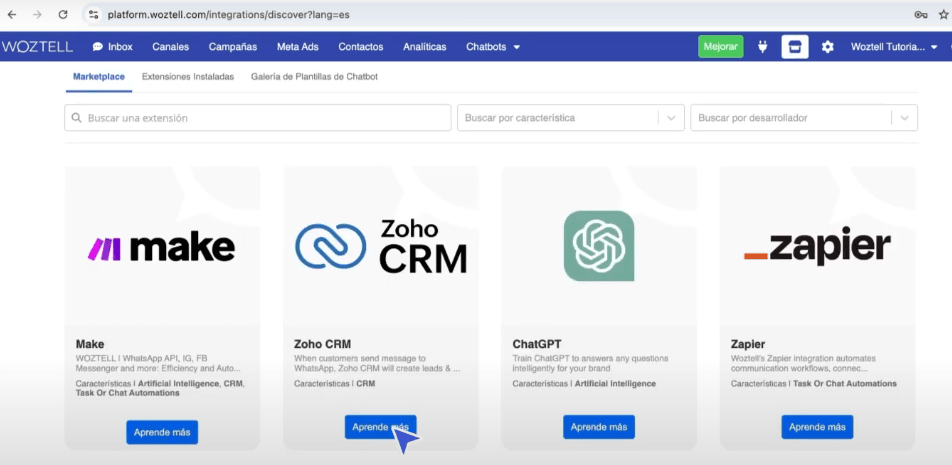The height and width of the screenshot is (465, 952).
Task: Click the Zapier card title
Action: 748,344
